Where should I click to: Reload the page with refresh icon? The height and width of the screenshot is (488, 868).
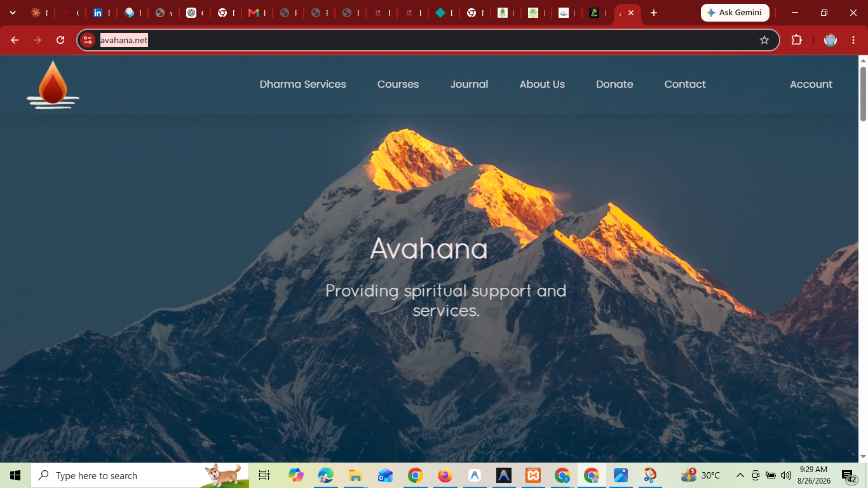60,40
